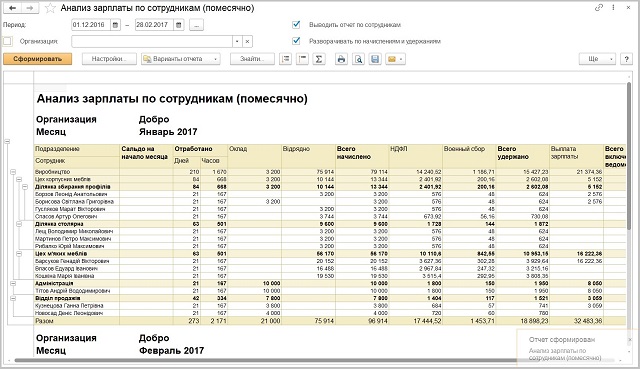Collapse all groups toolbar icon
The height and width of the screenshot is (369, 640).
[x=302, y=59]
